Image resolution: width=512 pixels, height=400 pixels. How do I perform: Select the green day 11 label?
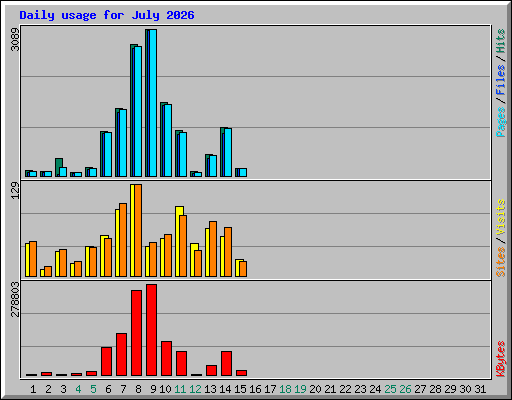(180, 389)
